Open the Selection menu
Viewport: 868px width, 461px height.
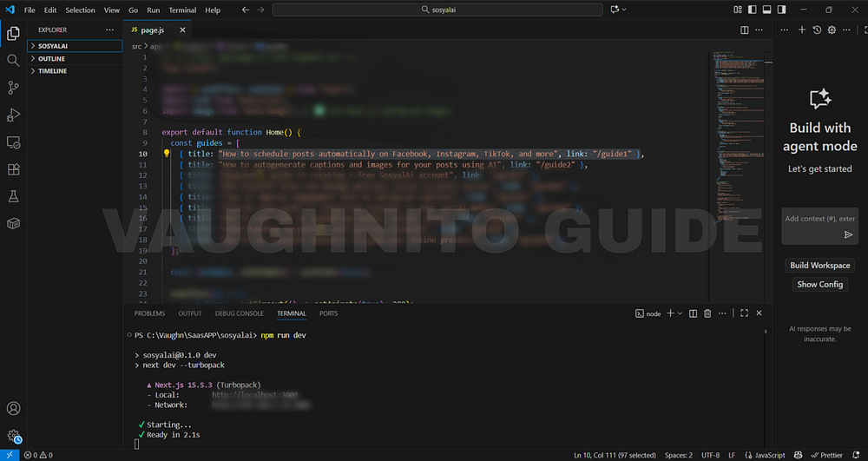[80, 10]
